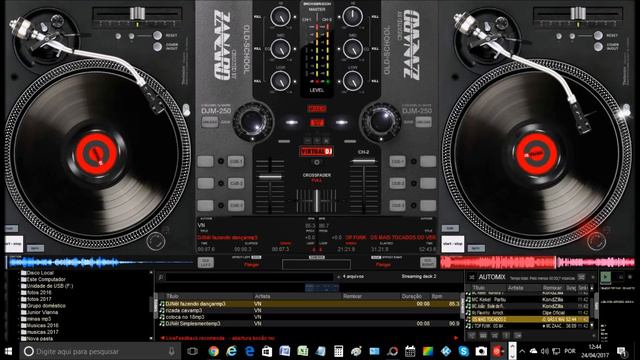Click the VirtualDJ logo on the mixer
This screenshot has width=640, height=360.
tap(317, 151)
